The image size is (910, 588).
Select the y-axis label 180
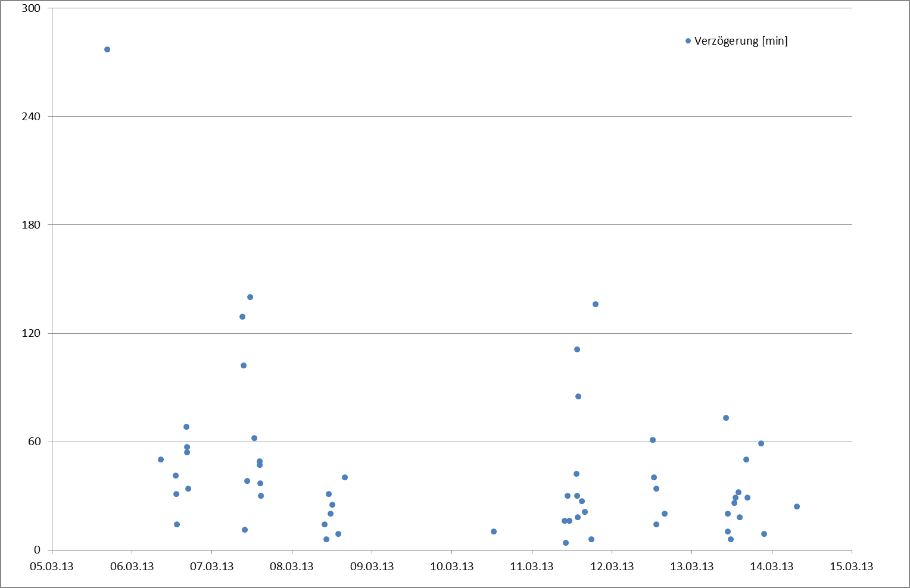pos(31,225)
